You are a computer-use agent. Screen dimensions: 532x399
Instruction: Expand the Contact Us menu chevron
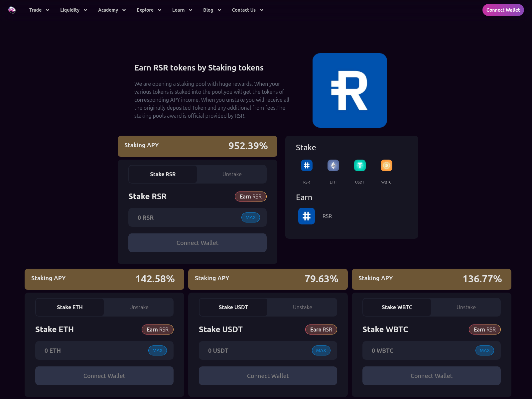pyautogui.click(x=262, y=10)
